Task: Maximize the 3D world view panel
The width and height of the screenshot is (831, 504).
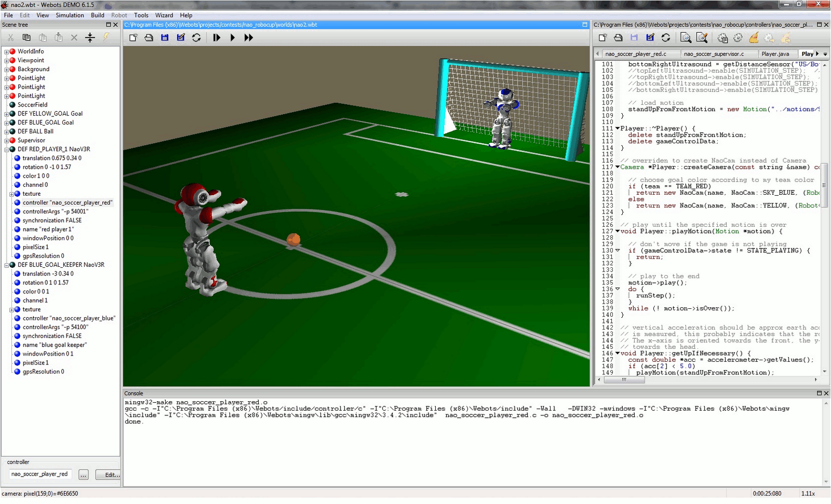Action: (x=585, y=24)
